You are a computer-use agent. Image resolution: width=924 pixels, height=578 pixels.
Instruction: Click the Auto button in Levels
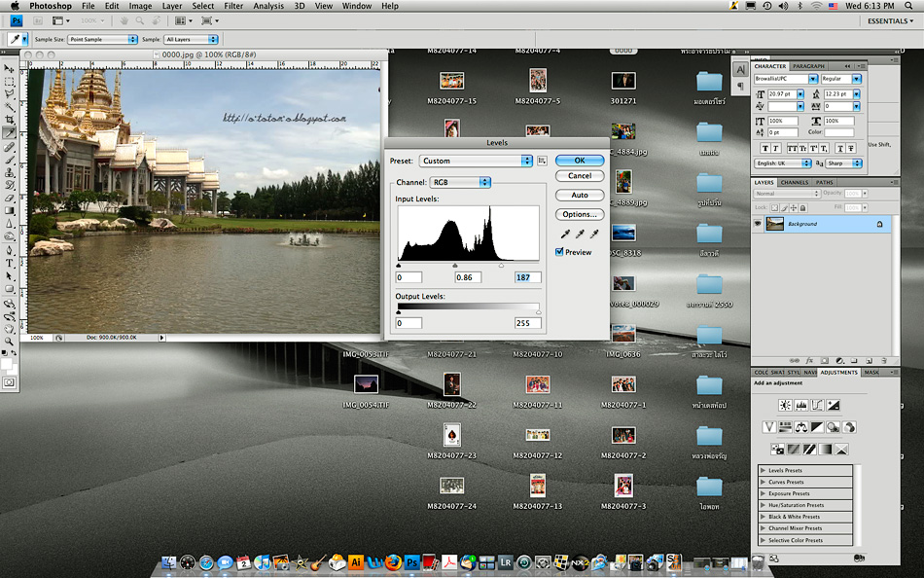pyautogui.click(x=580, y=196)
